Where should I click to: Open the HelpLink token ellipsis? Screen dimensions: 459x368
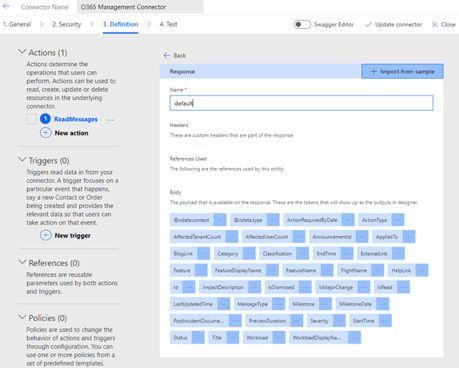point(422,270)
